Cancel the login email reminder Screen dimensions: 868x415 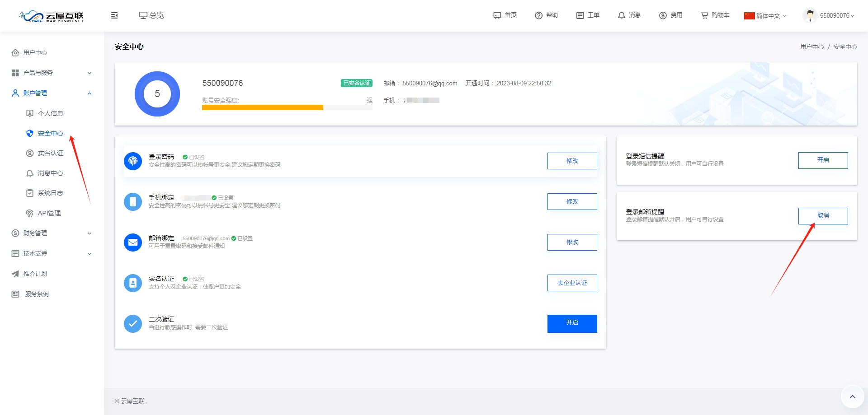(x=823, y=216)
